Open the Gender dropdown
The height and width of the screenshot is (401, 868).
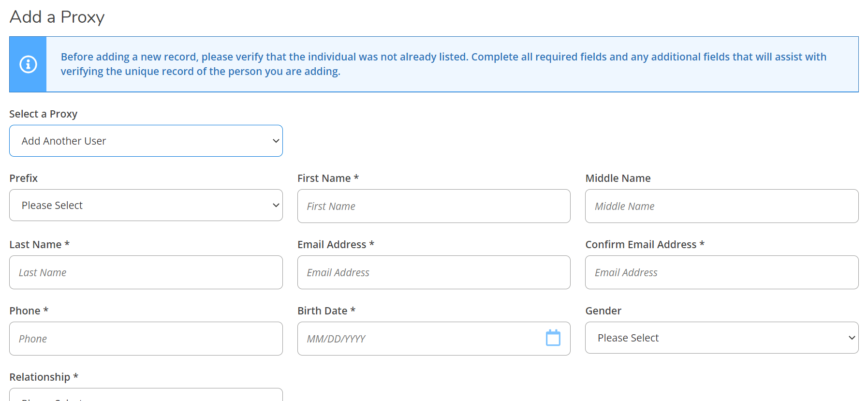721,338
